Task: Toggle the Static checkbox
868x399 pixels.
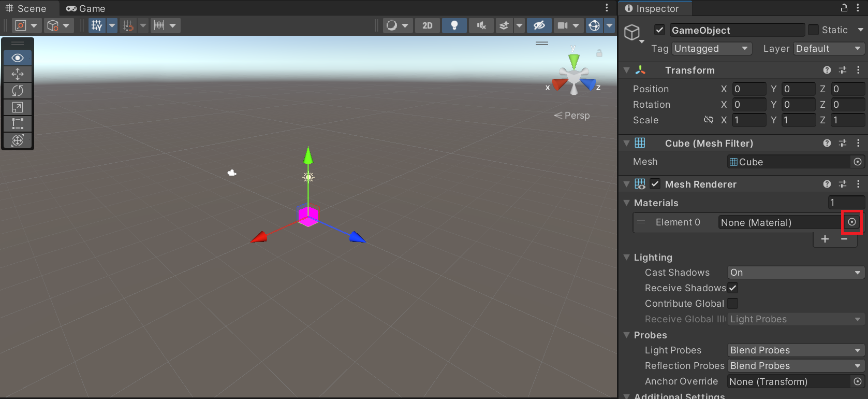Action: [813, 30]
